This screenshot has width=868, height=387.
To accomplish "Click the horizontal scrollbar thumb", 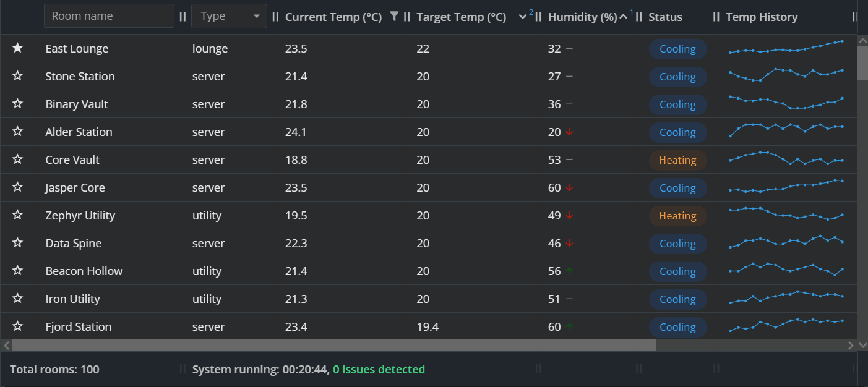I will (x=334, y=345).
